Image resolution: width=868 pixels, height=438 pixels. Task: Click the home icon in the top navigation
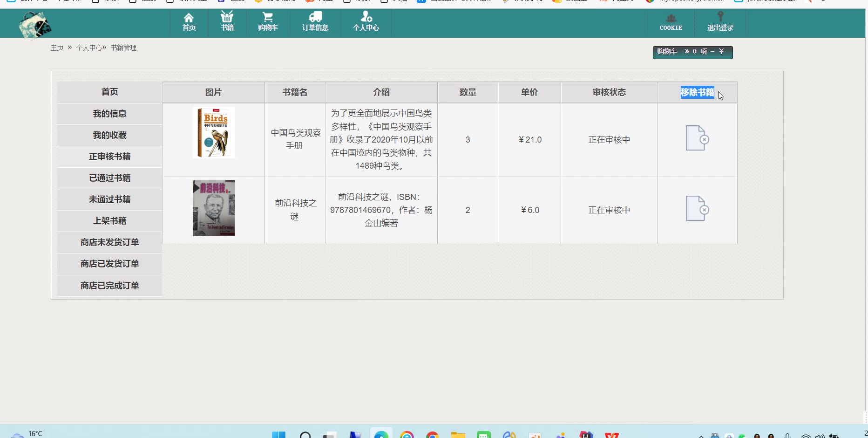[189, 19]
